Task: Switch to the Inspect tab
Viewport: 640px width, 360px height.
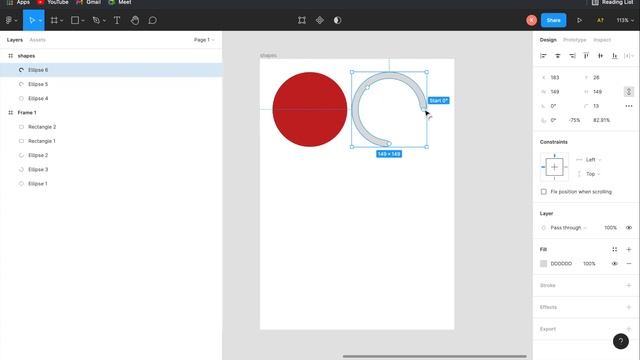Action: coord(602,40)
